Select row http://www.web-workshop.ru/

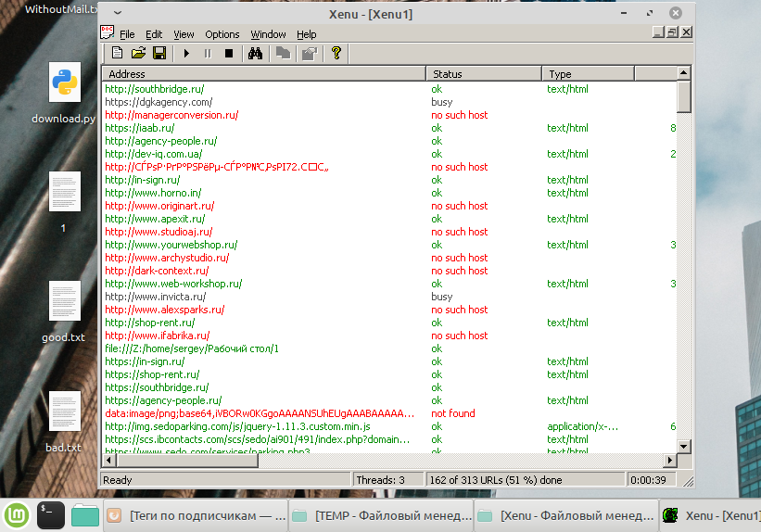[x=389, y=284]
